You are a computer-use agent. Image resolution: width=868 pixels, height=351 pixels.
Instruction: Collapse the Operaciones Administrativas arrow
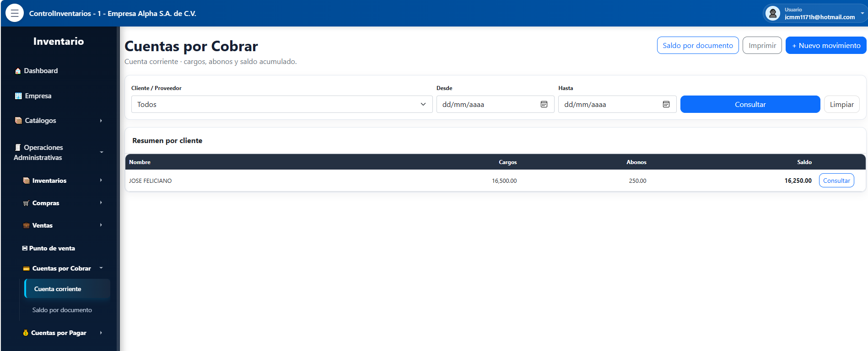pyautogui.click(x=101, y=152)
